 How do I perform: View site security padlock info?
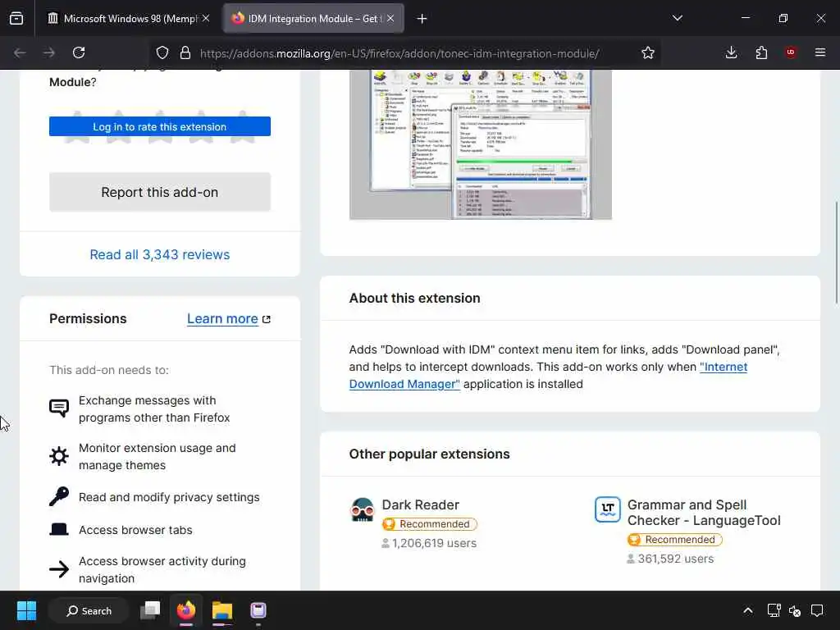tap(185, 52)
